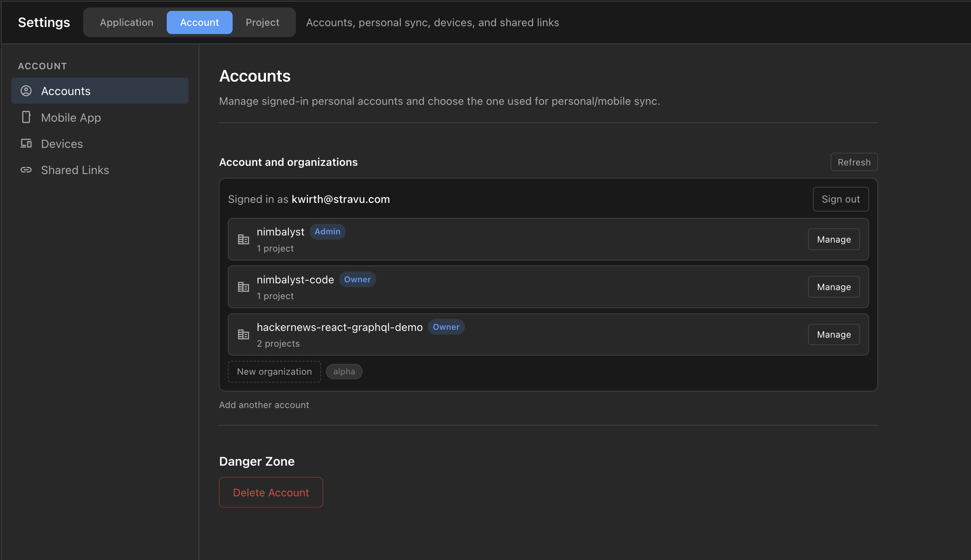
Task: Click the kwirth@stravu.com email text
Action: (x=341, y=199)
